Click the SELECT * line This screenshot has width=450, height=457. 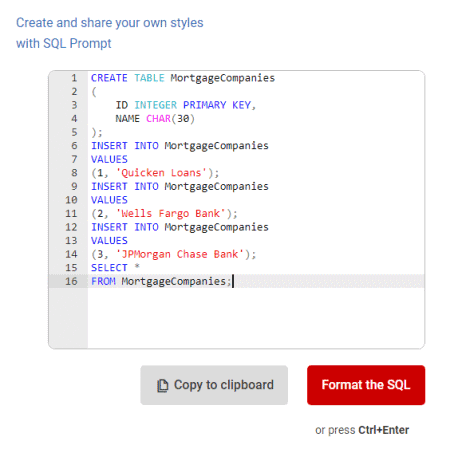point(115,268)
